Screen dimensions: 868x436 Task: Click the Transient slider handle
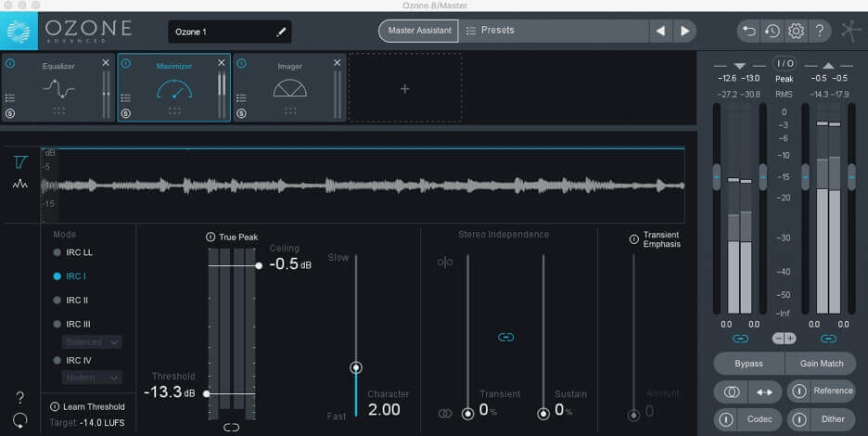tap(467, 414)
